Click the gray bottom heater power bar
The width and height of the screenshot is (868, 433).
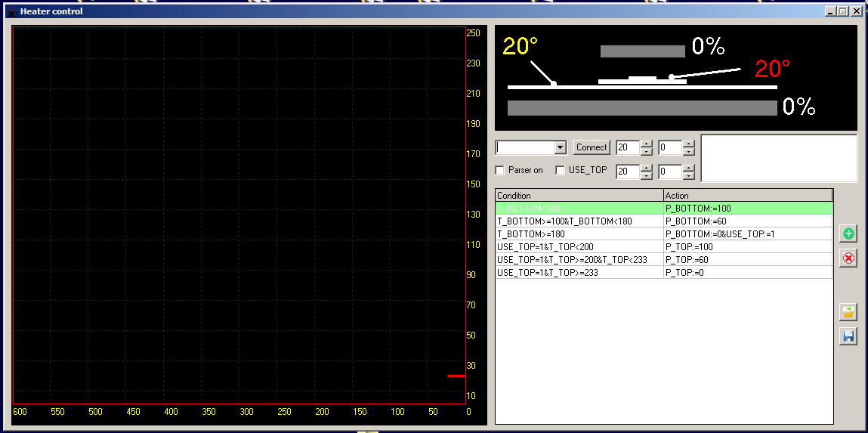641,108
